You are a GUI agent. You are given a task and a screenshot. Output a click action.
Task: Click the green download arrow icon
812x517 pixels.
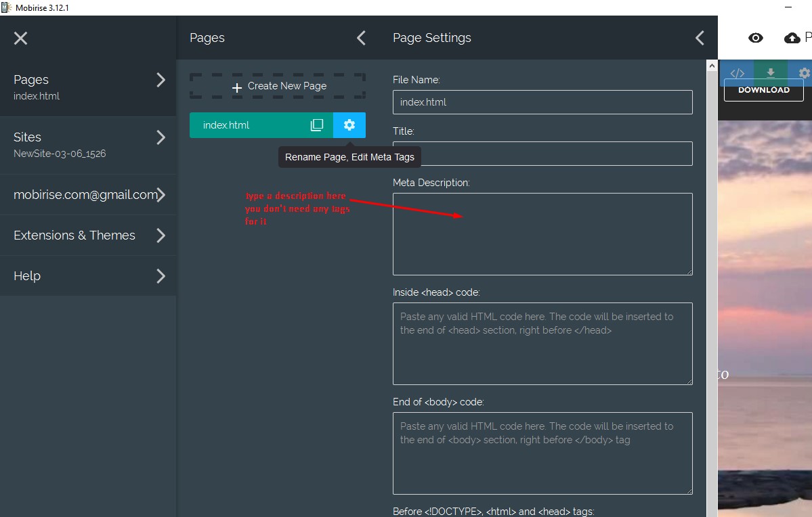pyautogui.click(x=770, y=73)
